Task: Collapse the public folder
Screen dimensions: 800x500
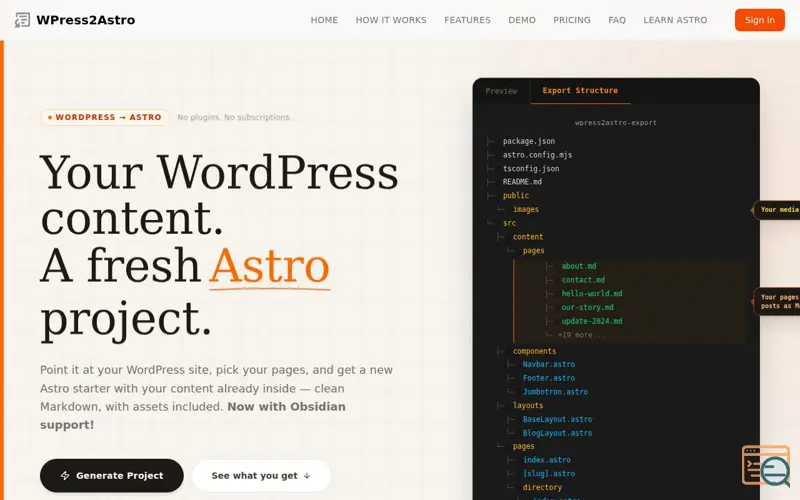Action: [x=516, y=195]
